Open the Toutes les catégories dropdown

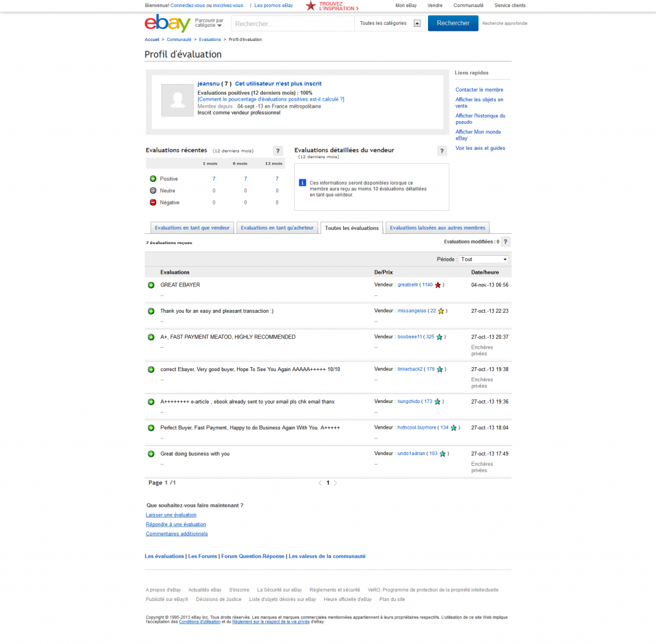390,24
